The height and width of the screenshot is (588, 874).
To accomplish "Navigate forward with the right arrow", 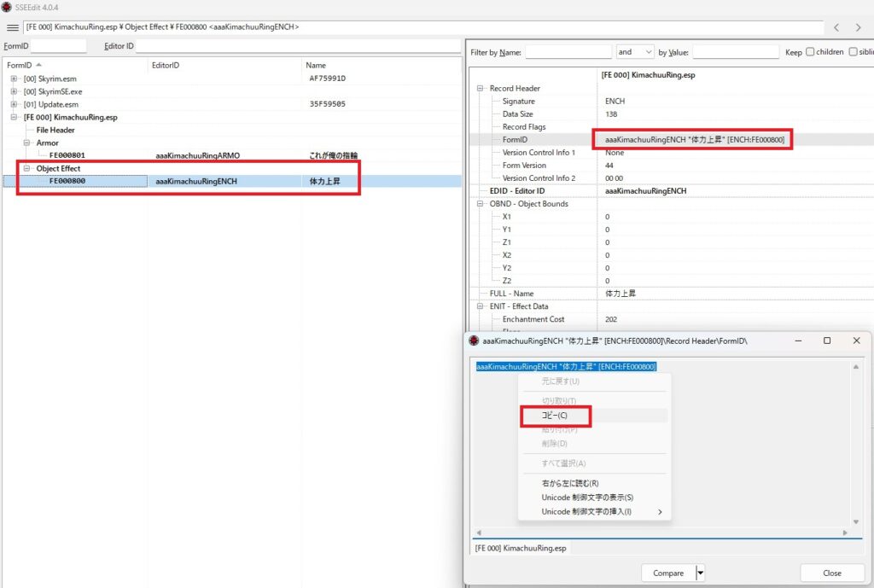I will tap(860, 28).
